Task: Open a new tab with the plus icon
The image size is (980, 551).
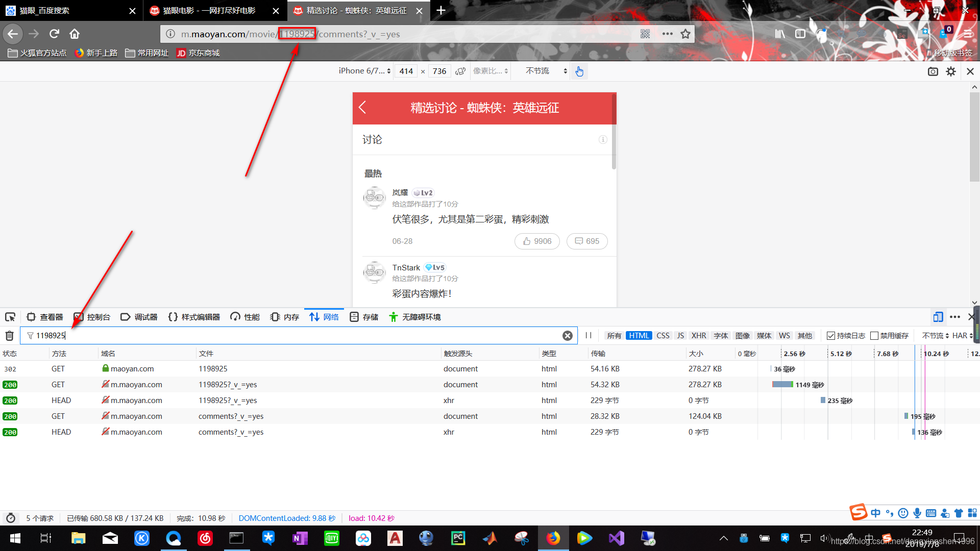Action: 441,10
